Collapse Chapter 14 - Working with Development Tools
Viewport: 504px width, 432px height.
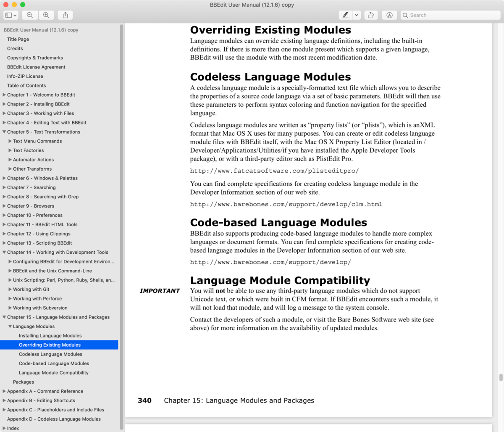[4, 252]
